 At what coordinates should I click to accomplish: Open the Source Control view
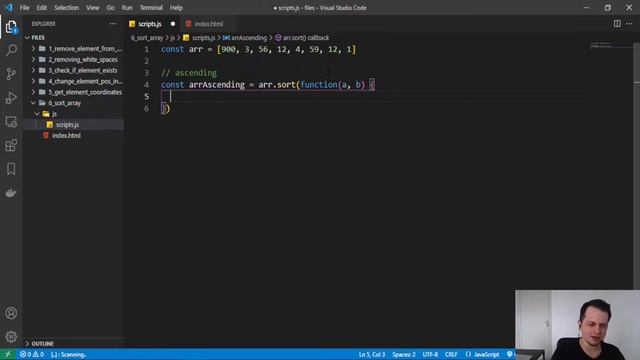(x=11, y=74)
